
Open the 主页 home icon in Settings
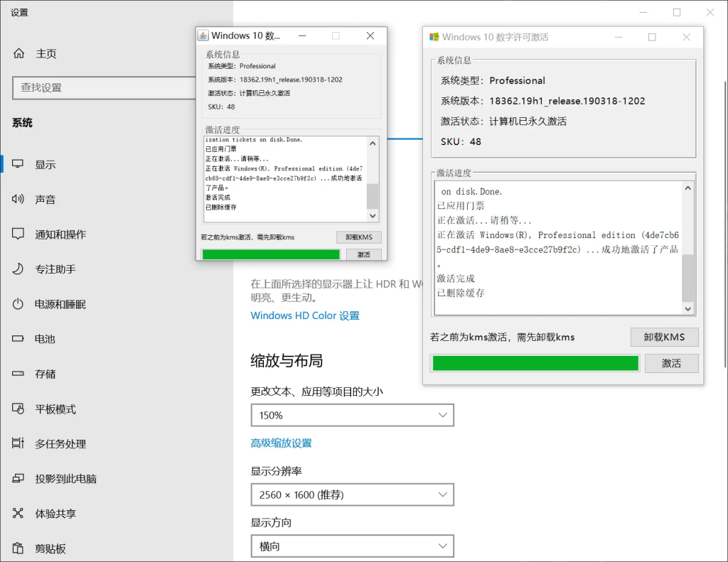(18, 53)
